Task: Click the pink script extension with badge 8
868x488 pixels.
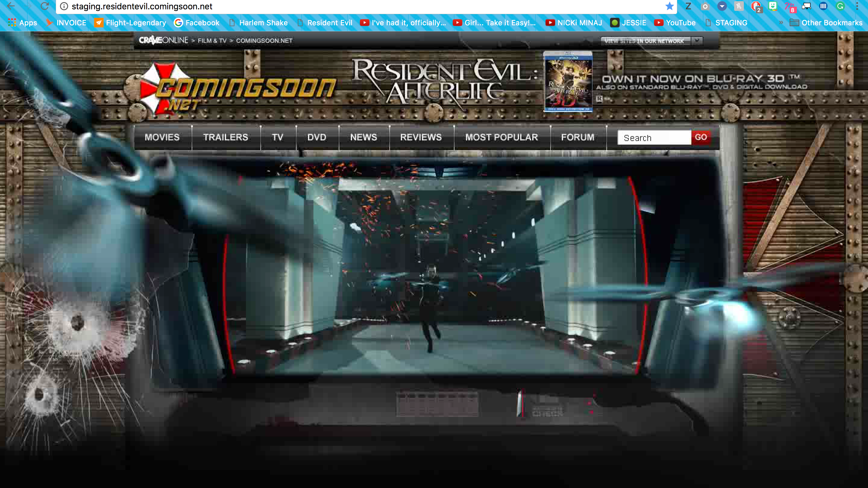Action: pyautogui.click(x=790, y=7)
